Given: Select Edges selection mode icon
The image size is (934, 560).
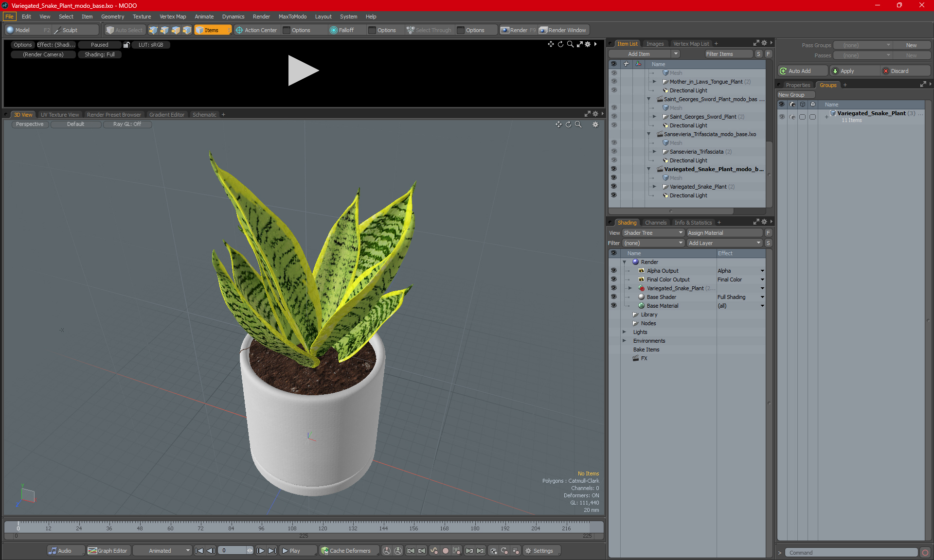Looking at the screenshot, I should point(164,30).
